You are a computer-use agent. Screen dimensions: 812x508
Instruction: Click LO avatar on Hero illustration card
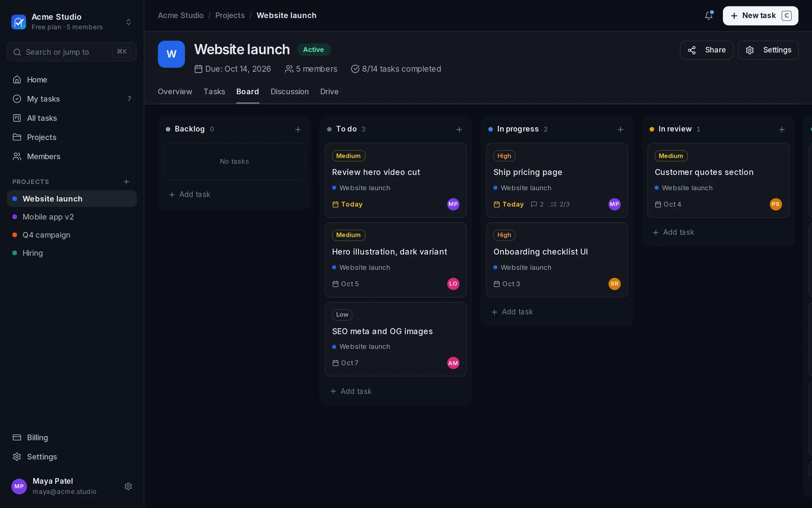(x=453, y=284)
